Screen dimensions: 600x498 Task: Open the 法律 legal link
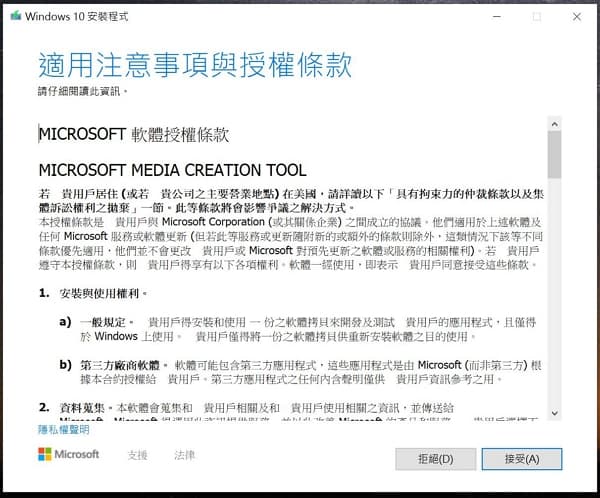click(184, 455)
